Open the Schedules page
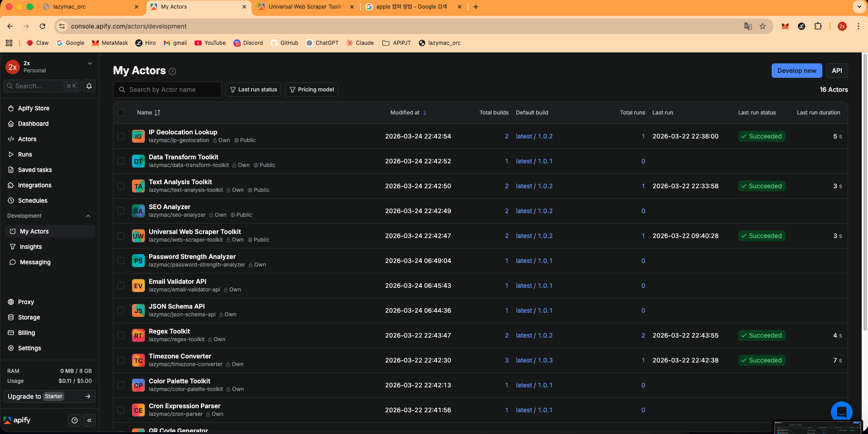Screen dimensions: 868x434 [x=33, y=200]
